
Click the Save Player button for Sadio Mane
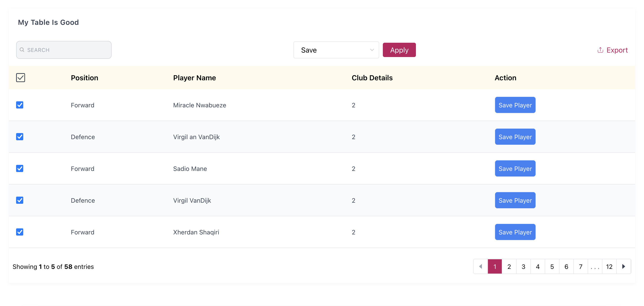point(515,168)
